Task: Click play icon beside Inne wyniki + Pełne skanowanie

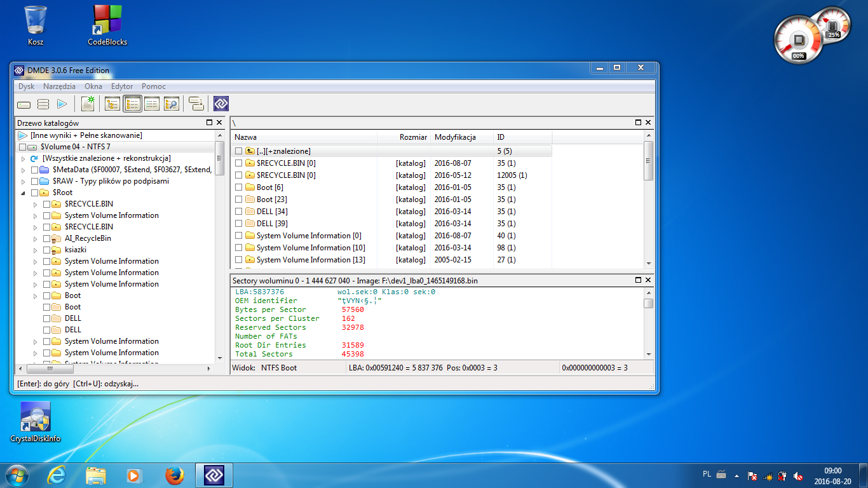Action: [x=23, y=135]
